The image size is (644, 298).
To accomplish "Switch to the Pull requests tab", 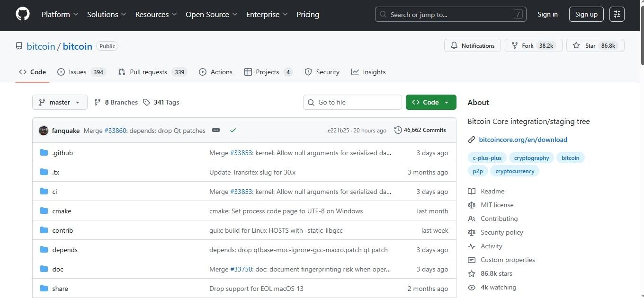I will point(148,72).
